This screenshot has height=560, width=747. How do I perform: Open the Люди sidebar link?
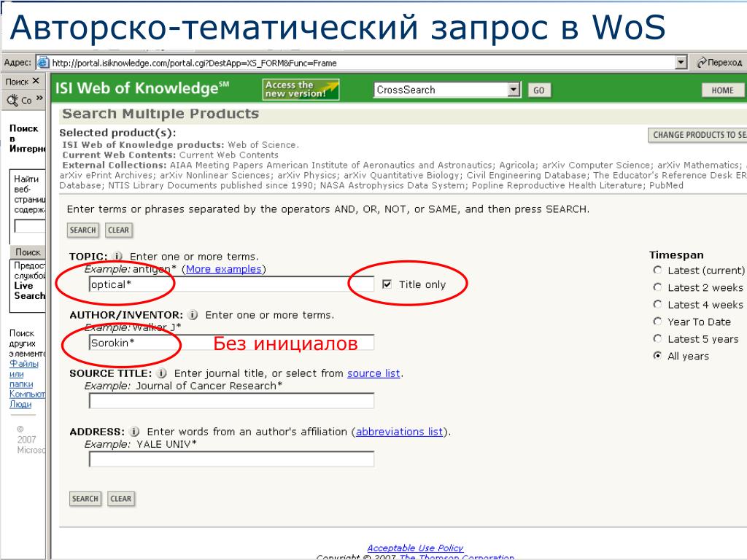[20, 404]
